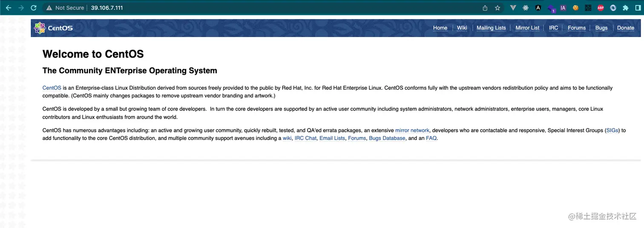Open the Angular devtools extension

click(x=538, y=8)
